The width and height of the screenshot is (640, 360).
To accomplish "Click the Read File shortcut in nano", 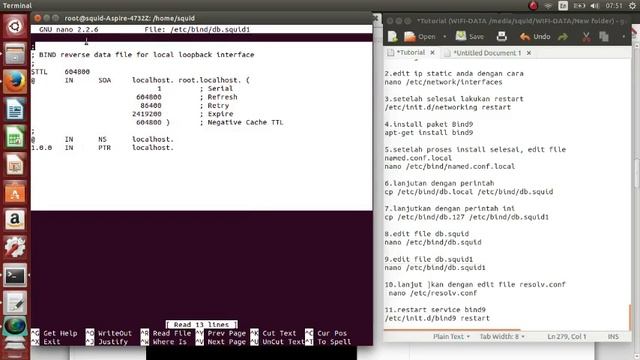I will [166, 333].
